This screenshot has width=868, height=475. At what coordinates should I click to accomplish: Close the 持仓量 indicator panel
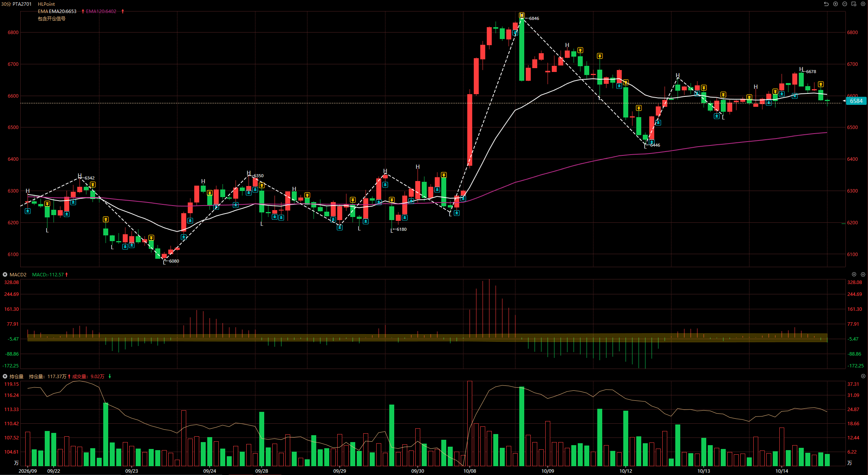pyautogui.click(x=863, y=376)
